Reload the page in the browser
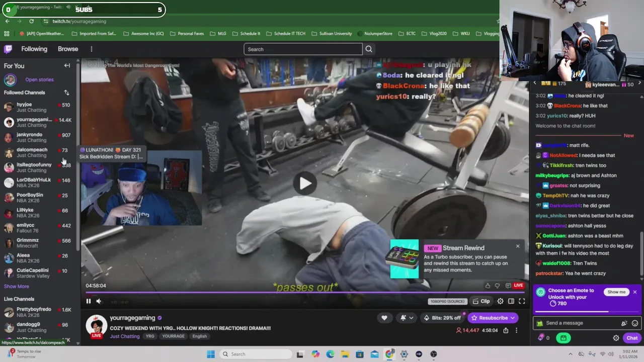 point(31,21)
